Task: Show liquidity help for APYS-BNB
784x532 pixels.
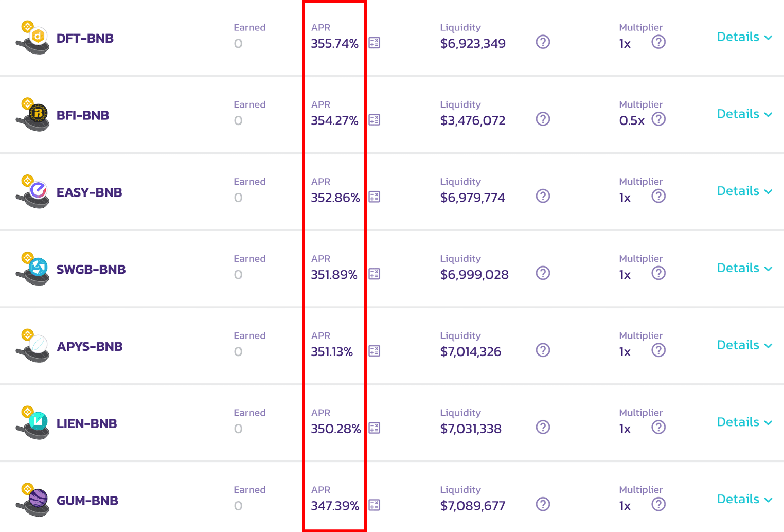Action: pyautogui.click(x=543, y=350)
